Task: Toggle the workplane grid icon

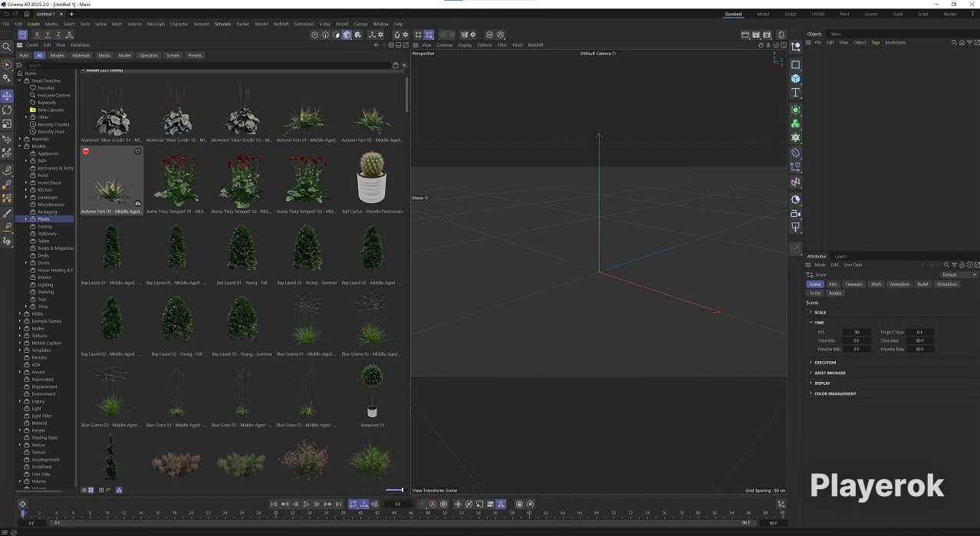Action: [x=418, y=35]
